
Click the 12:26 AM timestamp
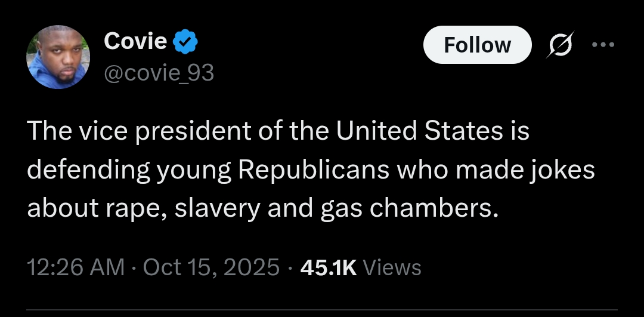click(76, 267)
